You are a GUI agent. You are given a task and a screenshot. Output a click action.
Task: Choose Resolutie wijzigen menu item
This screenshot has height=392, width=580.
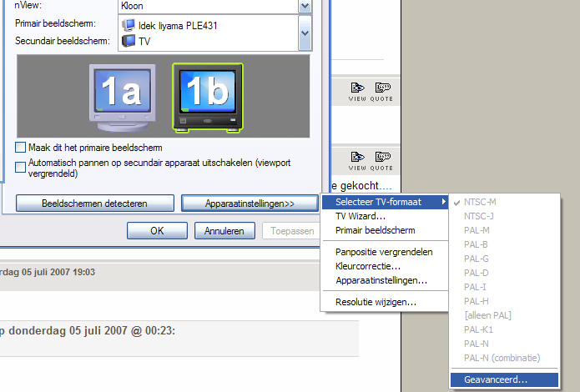pos(385,302)
